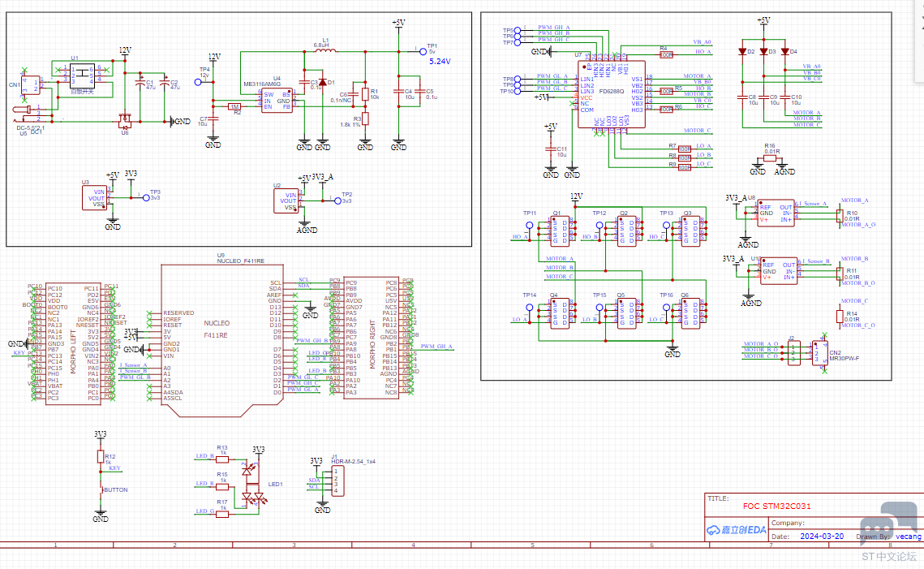Select the R16 0.01R resistor
Viewport: 924px width, 569px height.
point(770,158)
